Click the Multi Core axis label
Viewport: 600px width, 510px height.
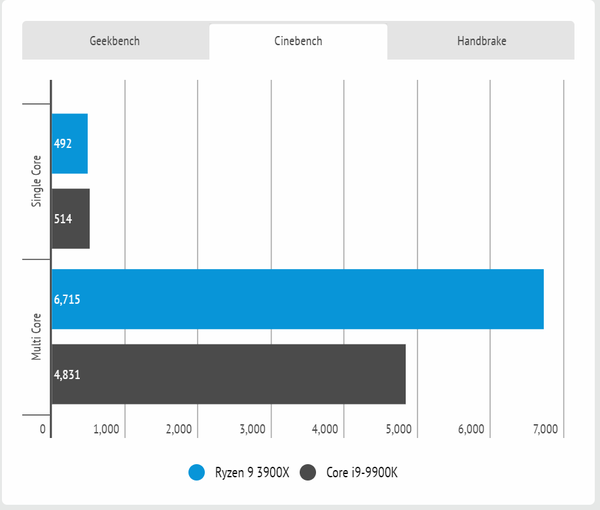(x=36, y=337)
